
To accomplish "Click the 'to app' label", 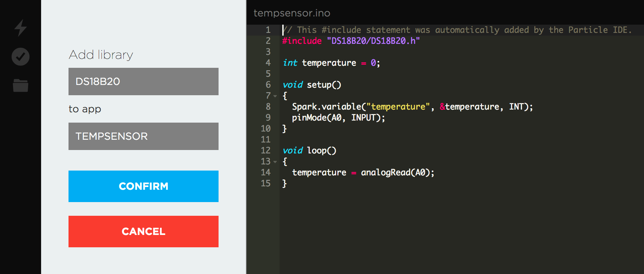I will point(85,109).
